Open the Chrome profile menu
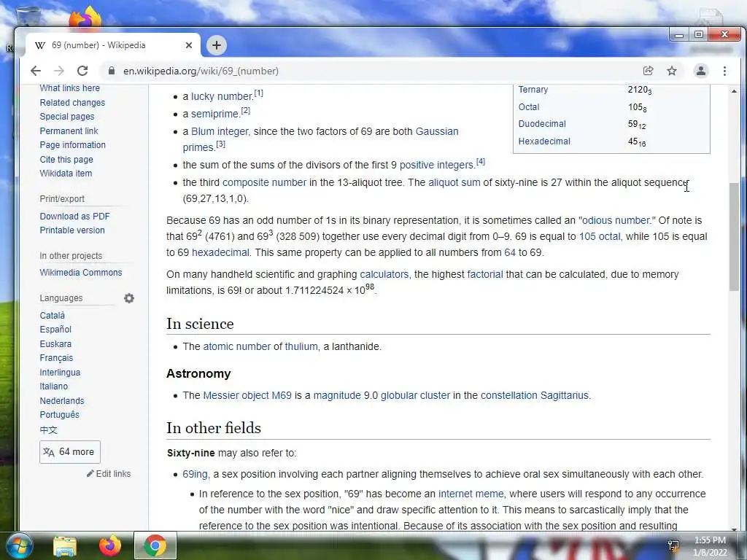The image size is (747, 560). click(x=701, y=71)
